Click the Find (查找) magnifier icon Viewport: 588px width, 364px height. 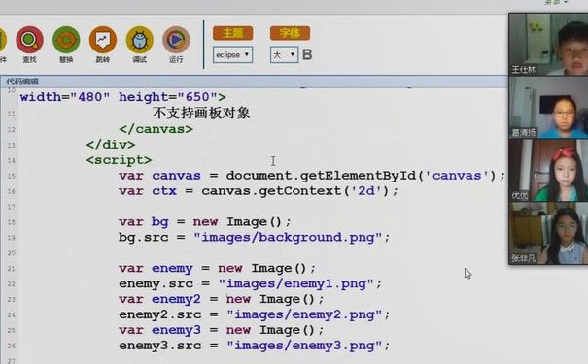point(29,40)
